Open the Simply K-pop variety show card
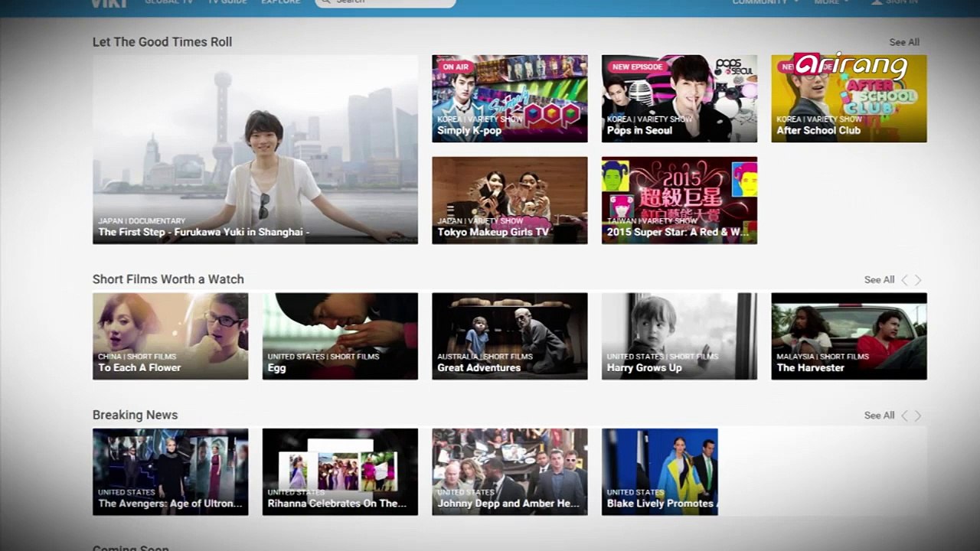 click(510, 99)
